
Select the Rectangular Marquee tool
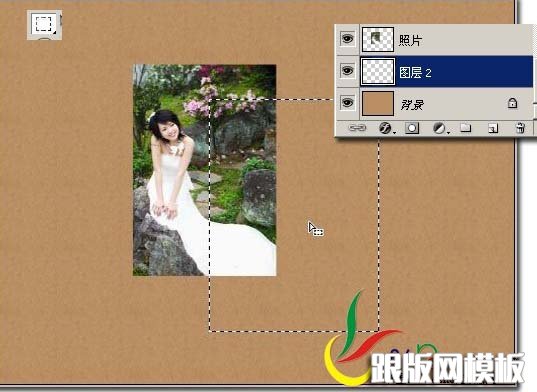(x=44, y=24)
